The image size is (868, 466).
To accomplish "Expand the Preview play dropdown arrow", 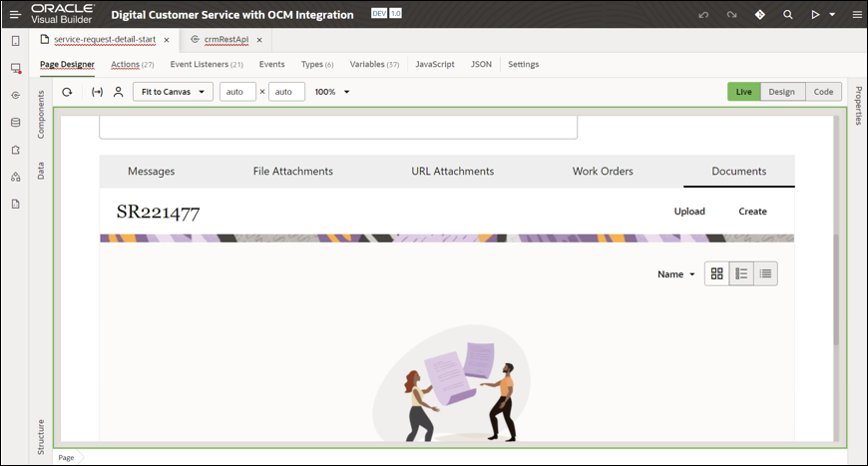I will point(832,15).
